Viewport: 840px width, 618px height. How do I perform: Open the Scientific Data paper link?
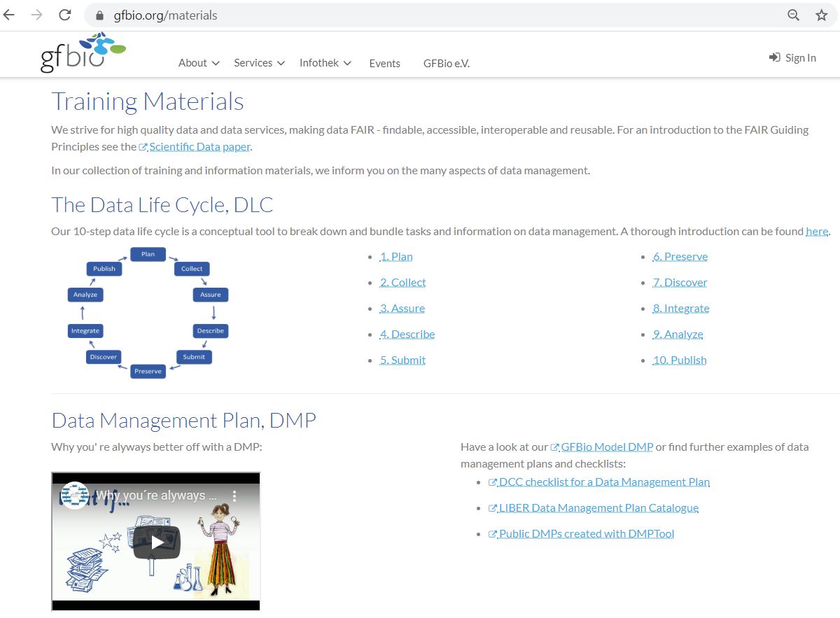194,146
